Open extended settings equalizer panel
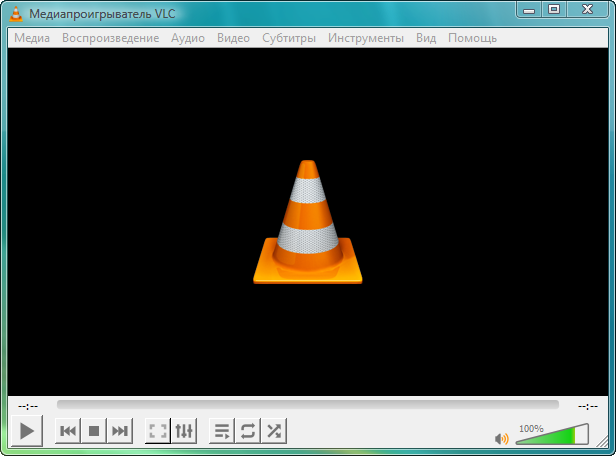This screenshot has height=456, width=616. pyautogui.click(x=184, y=431)
